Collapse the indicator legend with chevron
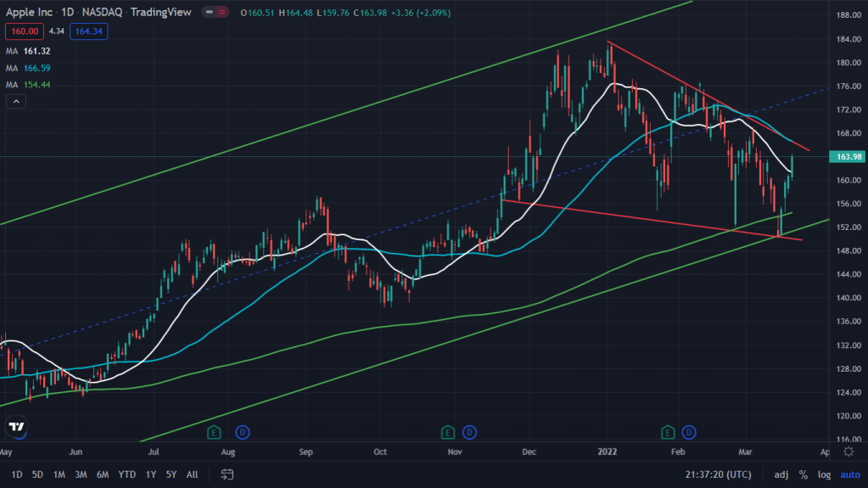Screen dimensions: 868x488 pyautogui.click(x=15, y=102)
